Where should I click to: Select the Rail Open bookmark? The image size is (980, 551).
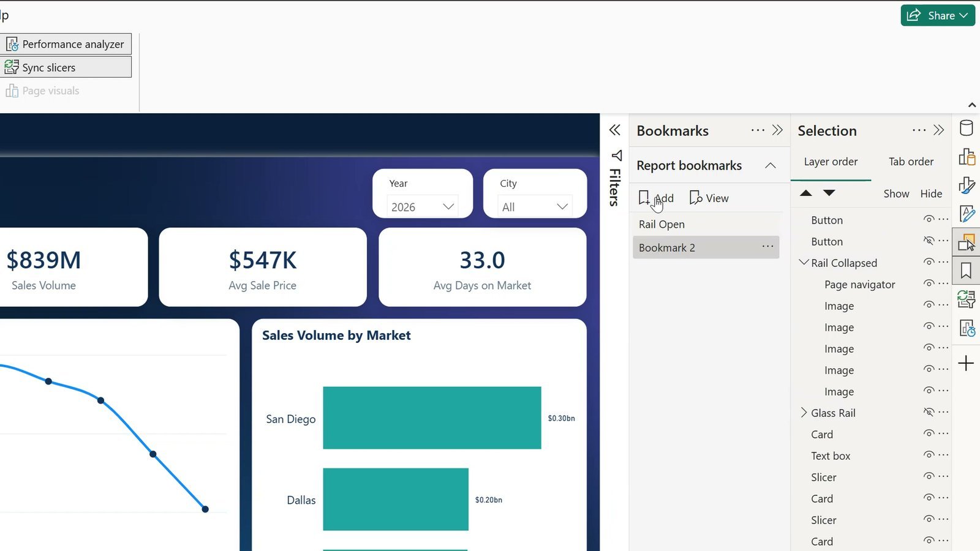tap(706, 224)
